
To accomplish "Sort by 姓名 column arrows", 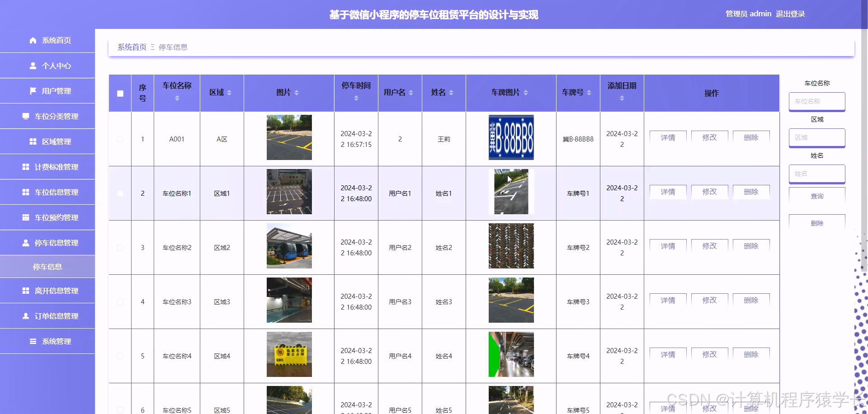I will click(451, 93).
